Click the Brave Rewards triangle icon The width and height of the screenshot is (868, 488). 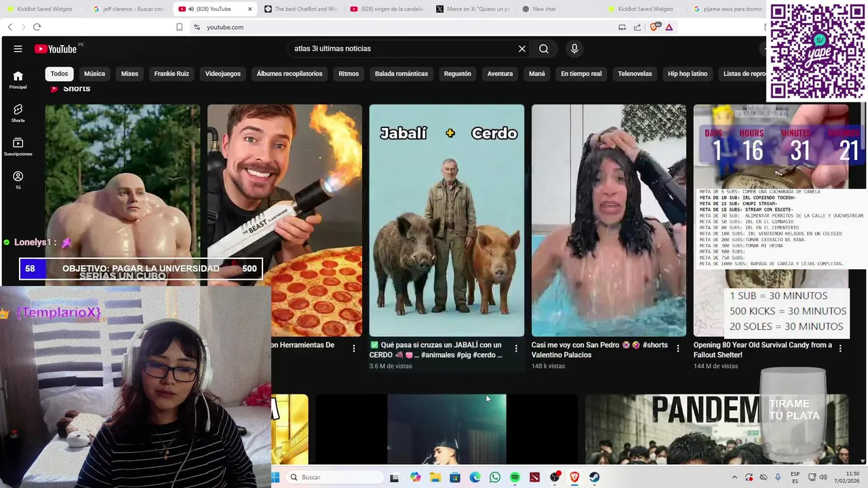coord(669,27)
